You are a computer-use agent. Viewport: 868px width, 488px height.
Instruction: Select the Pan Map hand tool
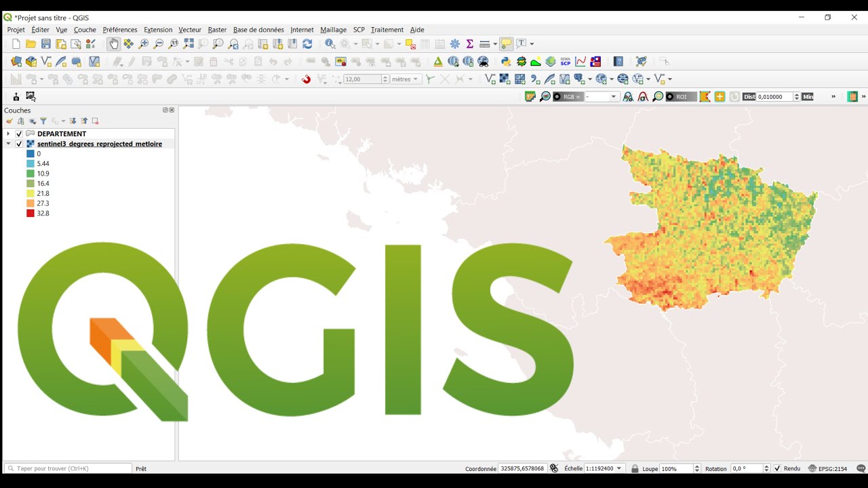[x=113, y=44]
